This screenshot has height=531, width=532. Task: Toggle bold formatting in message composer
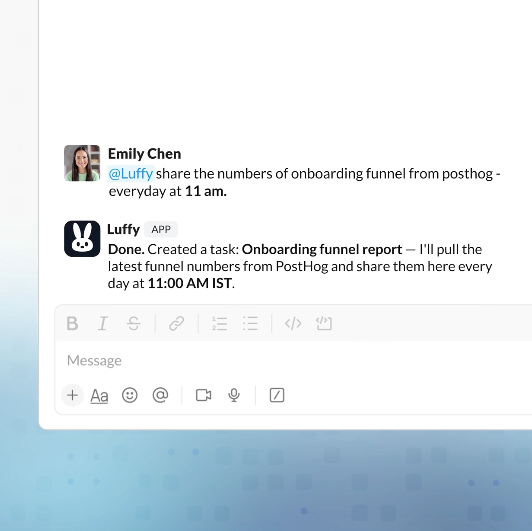[72, 323]
